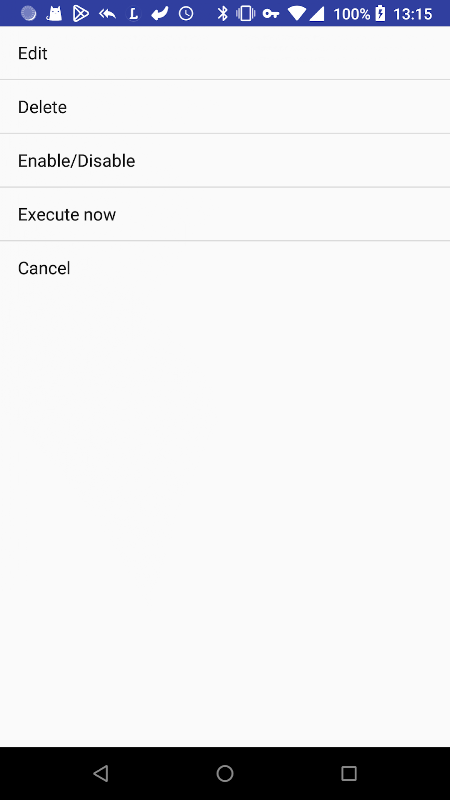
Task: Tap the Play Store notification icon
Action: pyautogui.click(x=81, y=14)
